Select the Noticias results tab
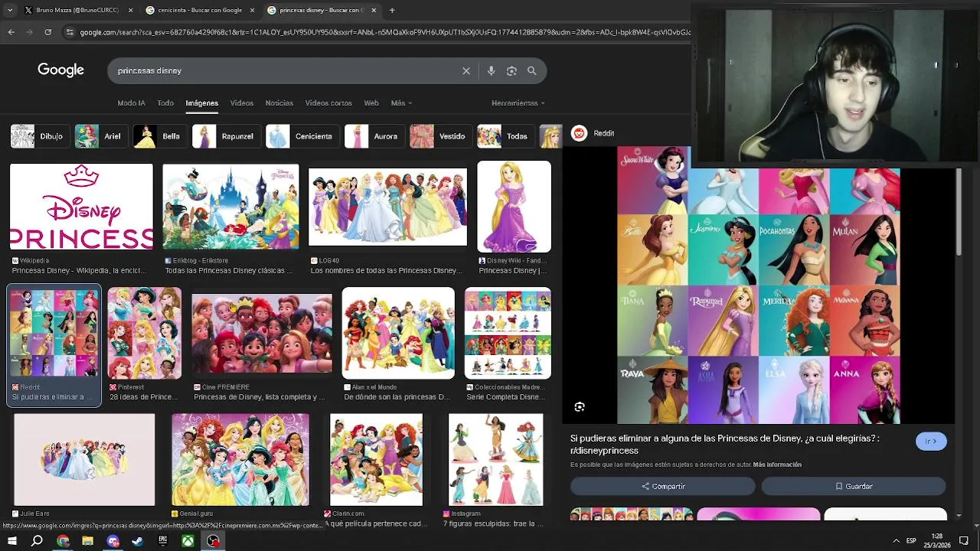 coord(279,103)
